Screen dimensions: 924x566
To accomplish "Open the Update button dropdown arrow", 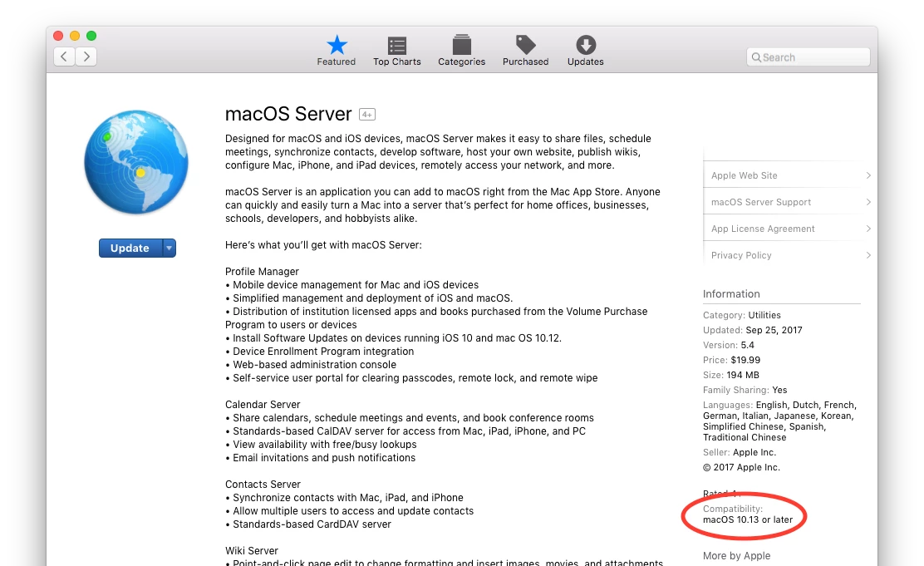I will [x=170, y=249].
